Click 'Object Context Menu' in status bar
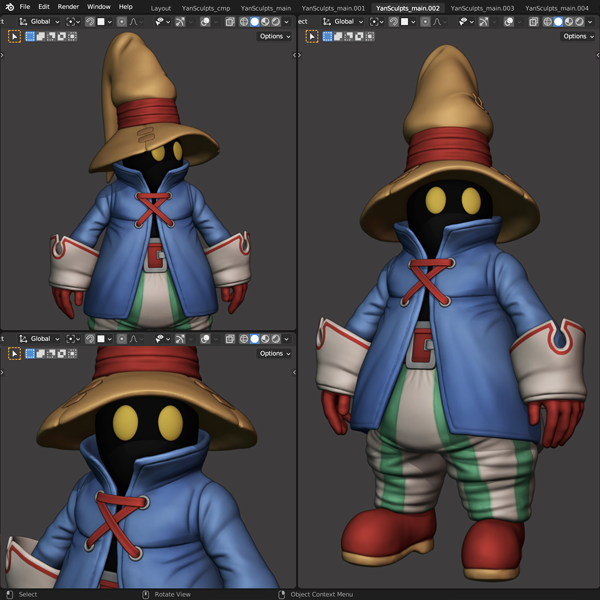The image size is (600, 600). tap(321, 594)
